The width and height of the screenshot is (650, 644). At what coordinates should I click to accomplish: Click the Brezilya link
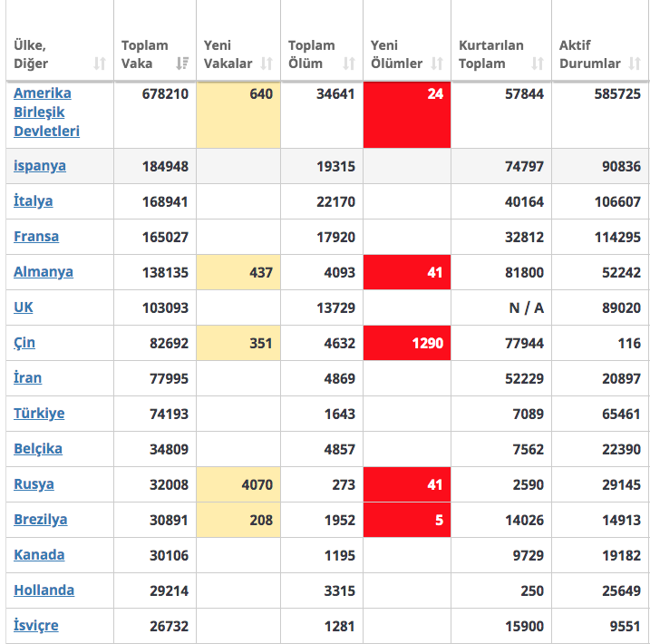tap(41, 520)
